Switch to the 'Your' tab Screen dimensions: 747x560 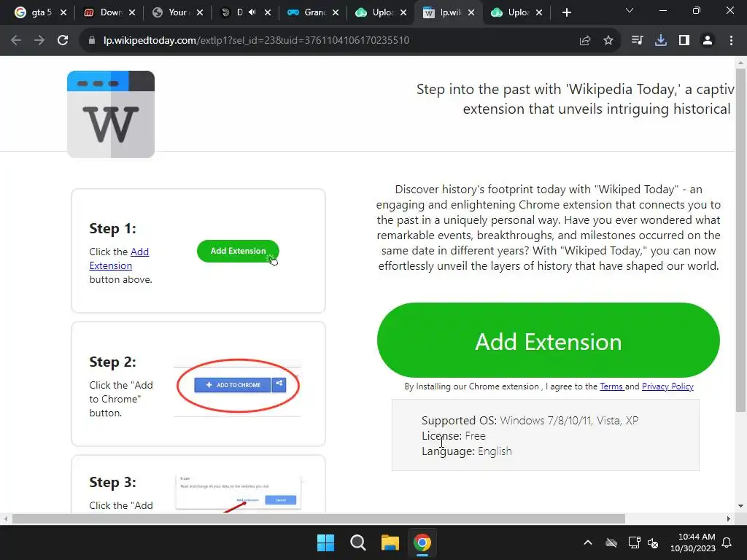click(x=171, y=13)
